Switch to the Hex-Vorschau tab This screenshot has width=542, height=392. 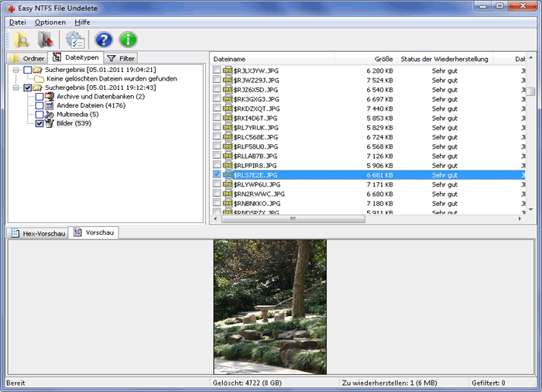point(38,233)
